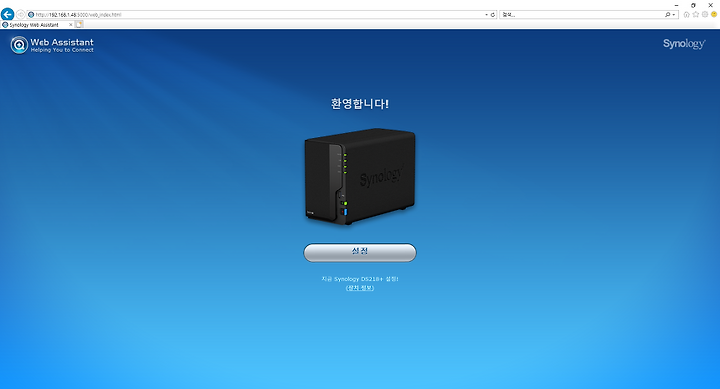Open the 장치 정보 device info link
Image resolution: width=720 pixels, height=389 pixels.
pos(360,288)
